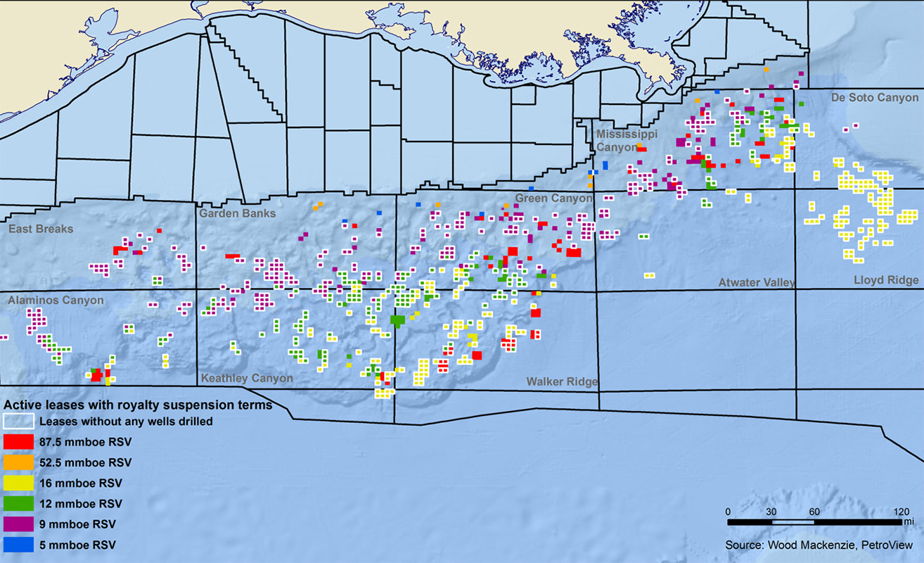This screenshot has height=563, width=924.
Task: Click the green 12 mmboe RSV swatch
Action: coord(18,504)
